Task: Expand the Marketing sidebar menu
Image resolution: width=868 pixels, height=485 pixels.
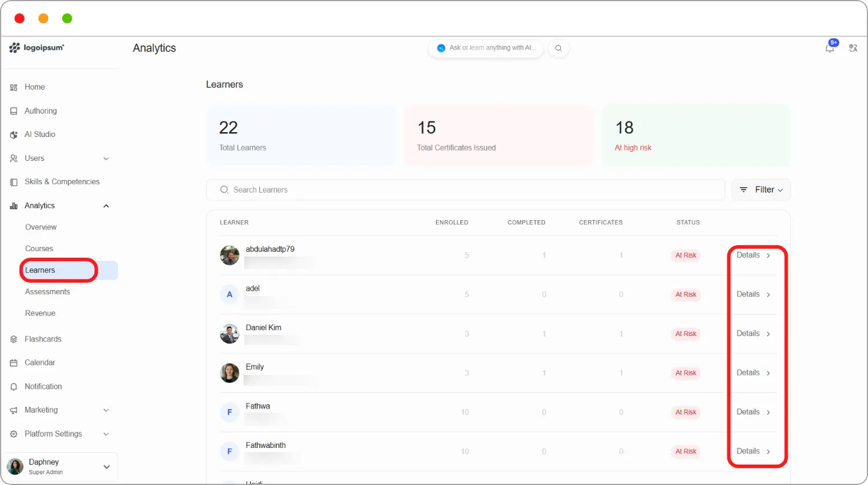Action: pos(60,410)
